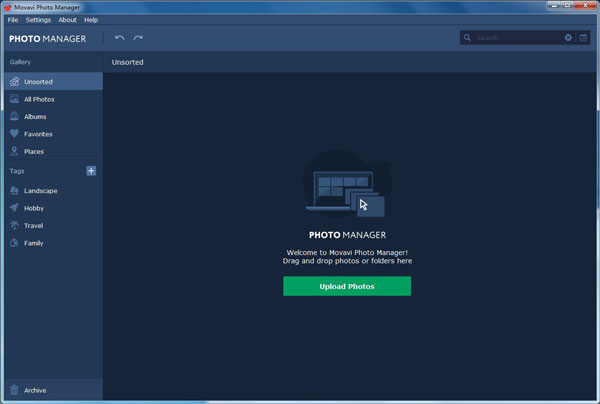600x404 pixels.
Task: Filter by the Landscape tag label
Action: [x=41, y=191]
